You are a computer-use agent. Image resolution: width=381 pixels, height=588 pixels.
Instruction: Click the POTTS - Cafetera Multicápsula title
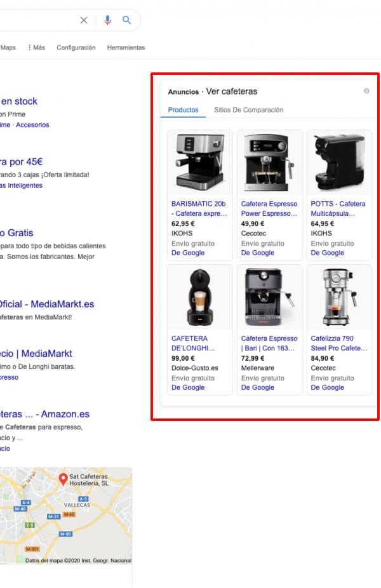click(338, 208)
